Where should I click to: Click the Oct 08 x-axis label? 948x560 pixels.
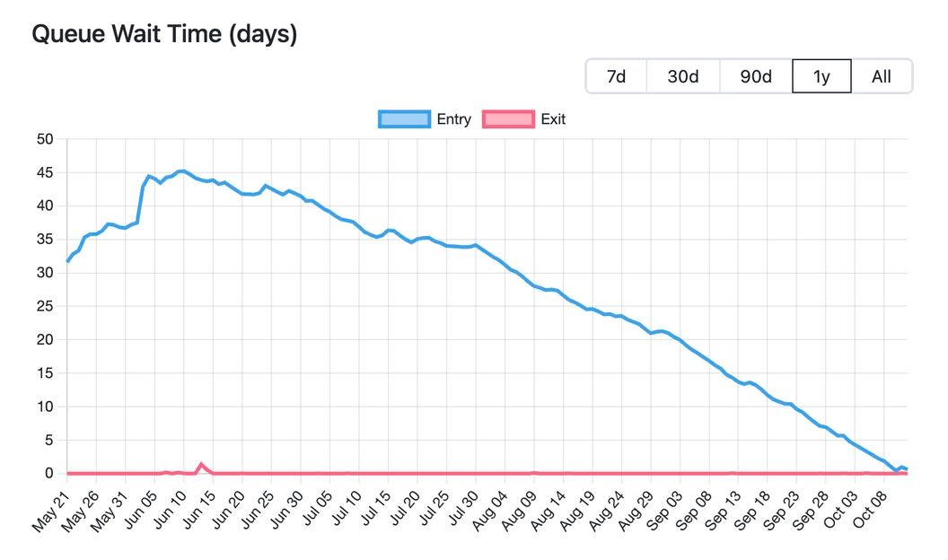pyautogui.click(x=873, y=509)
